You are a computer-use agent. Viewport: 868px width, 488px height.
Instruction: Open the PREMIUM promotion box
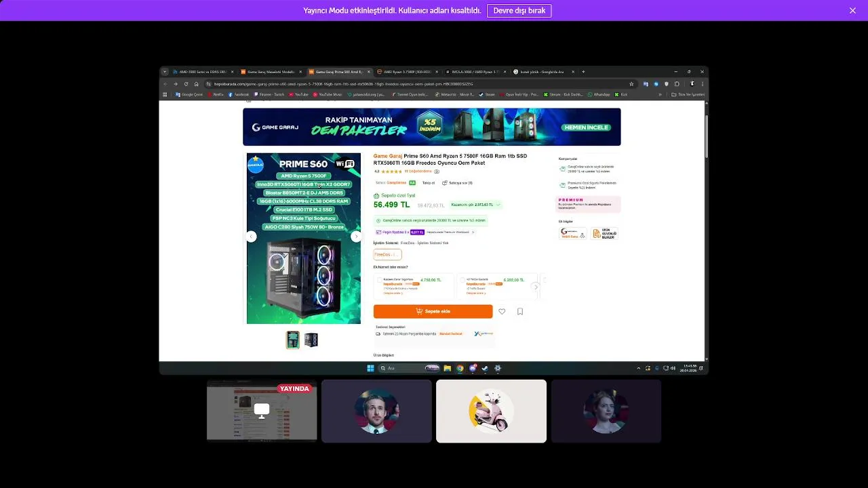click(589, 204)
